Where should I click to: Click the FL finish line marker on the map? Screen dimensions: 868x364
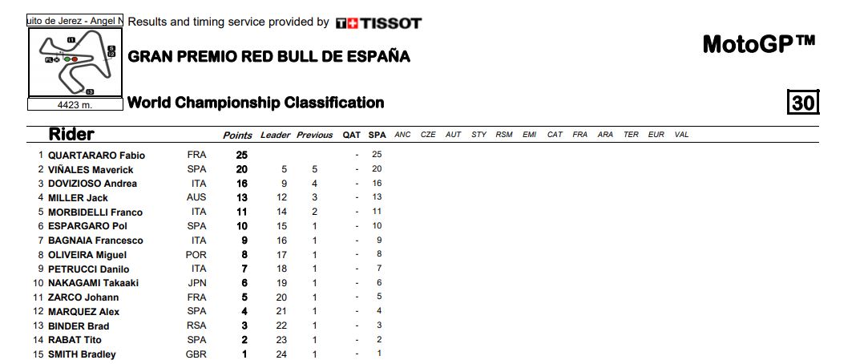point(50,59)
